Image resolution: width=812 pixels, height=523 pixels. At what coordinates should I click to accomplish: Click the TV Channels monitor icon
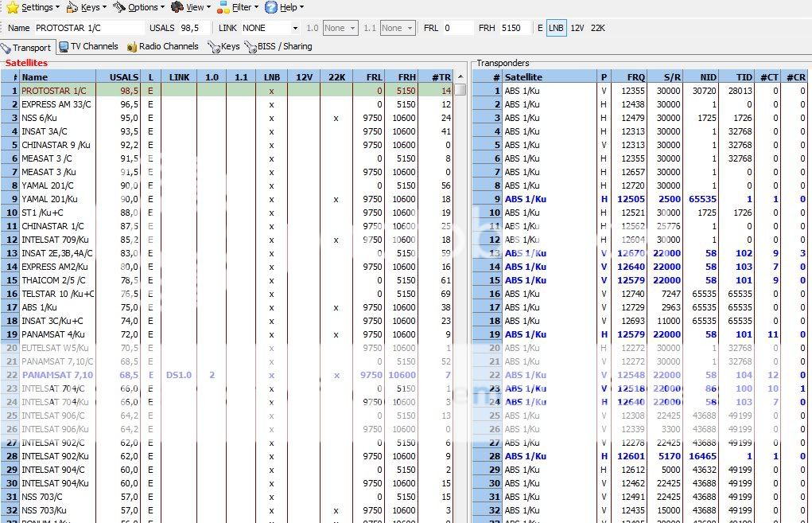click(x=64, y=47)
